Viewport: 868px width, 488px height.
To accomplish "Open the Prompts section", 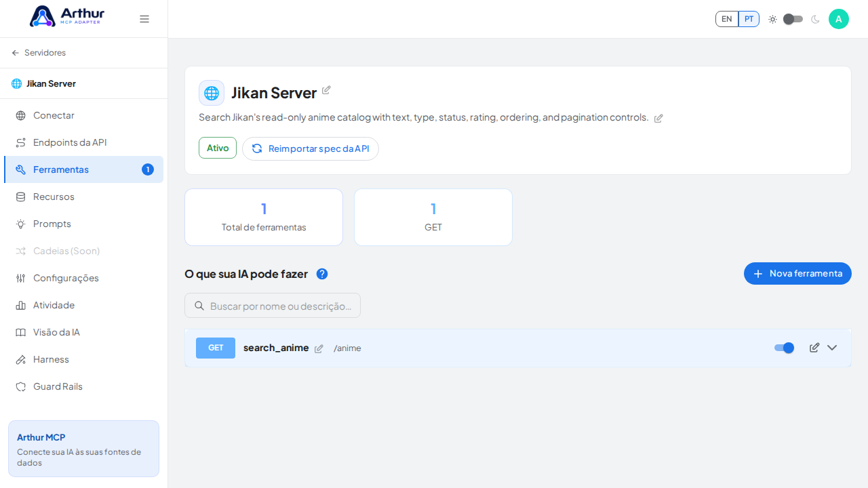I will [83, 224].
